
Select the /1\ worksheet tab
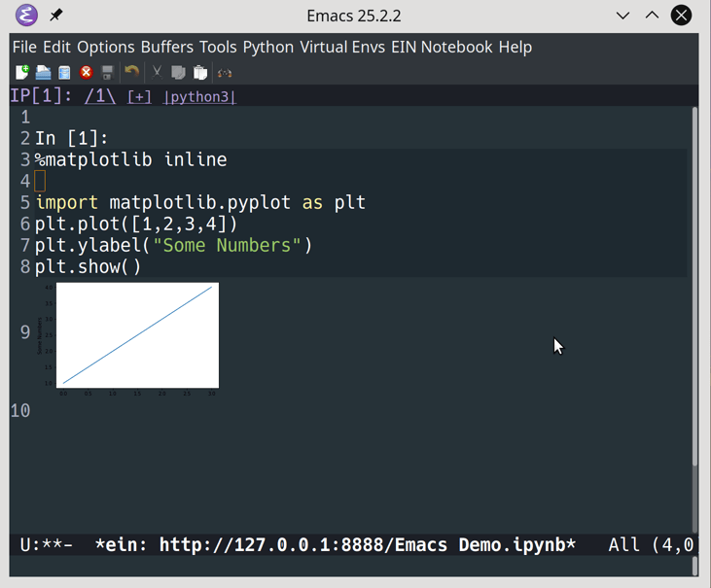coord(100,96)
